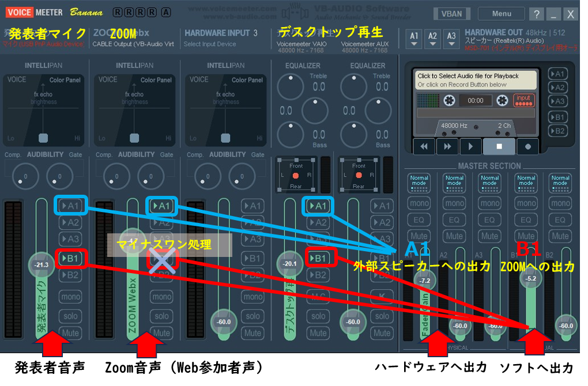
Task: Route recorder playback to bus A1
Action: pyautogui.click(x=557, y=74)
